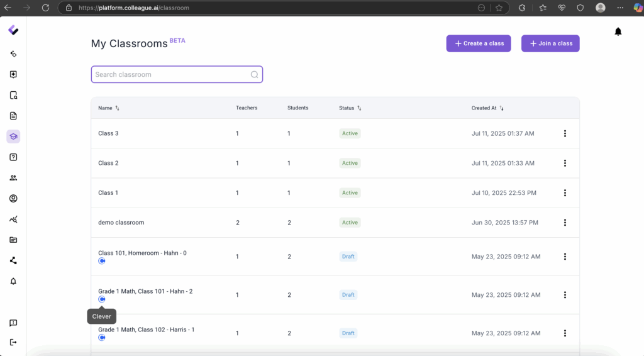Open the people group sidebar icon

pyautogui.click(x=13, y=178)
